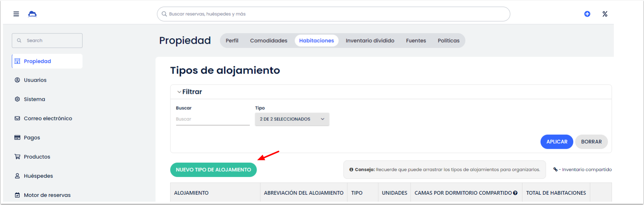Select Propiedad in the sidebar

coord(47,61)
